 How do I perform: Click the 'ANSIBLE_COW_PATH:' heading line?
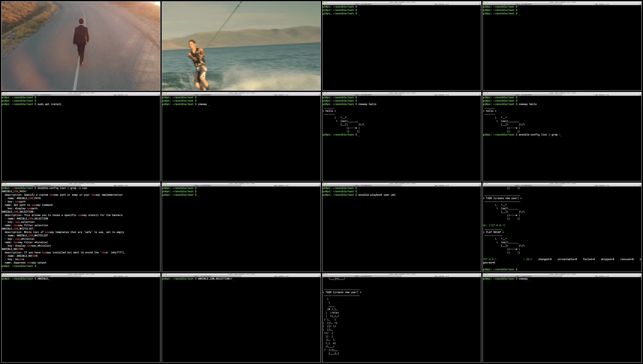pos(14,191)
